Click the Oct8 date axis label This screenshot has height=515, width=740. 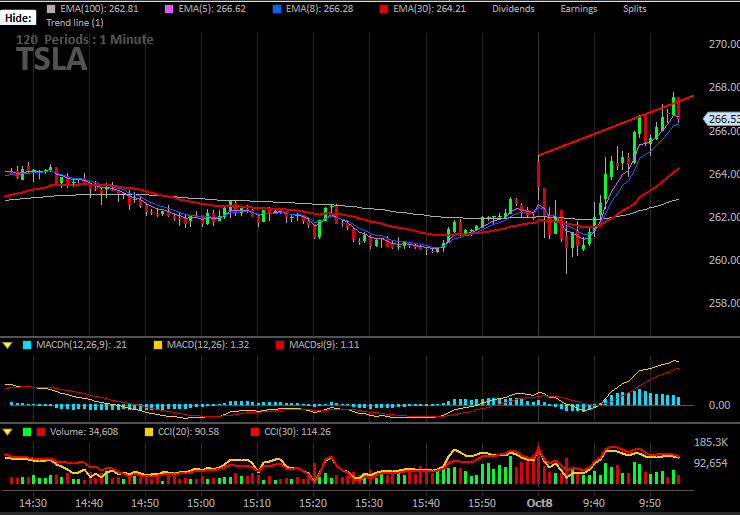pos(539,503)
